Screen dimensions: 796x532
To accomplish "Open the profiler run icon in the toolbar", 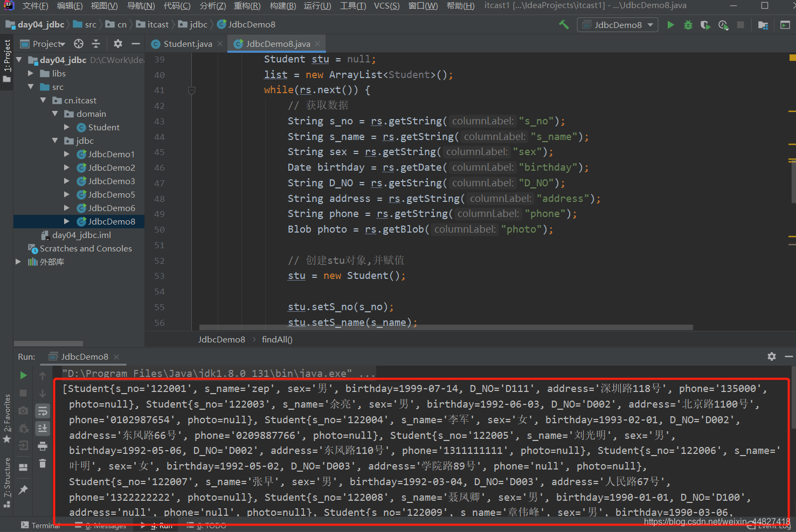I will click(723, 25).
